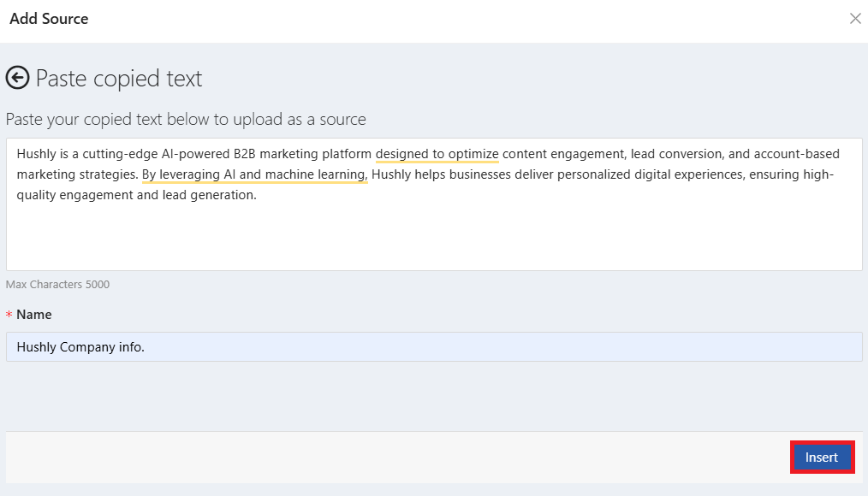Click the "Add Source" dialog title
The image size is (868, 496).
click(x=49, y=19)
